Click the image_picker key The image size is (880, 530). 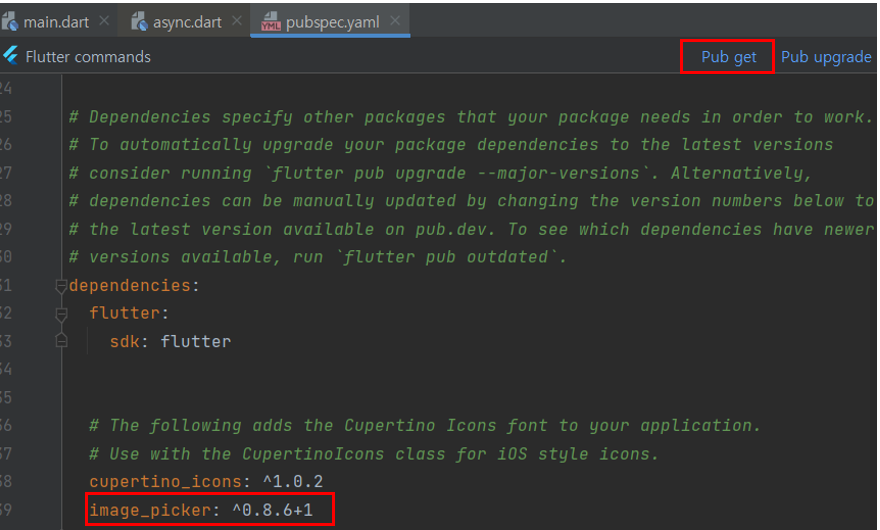click(150, 510)
